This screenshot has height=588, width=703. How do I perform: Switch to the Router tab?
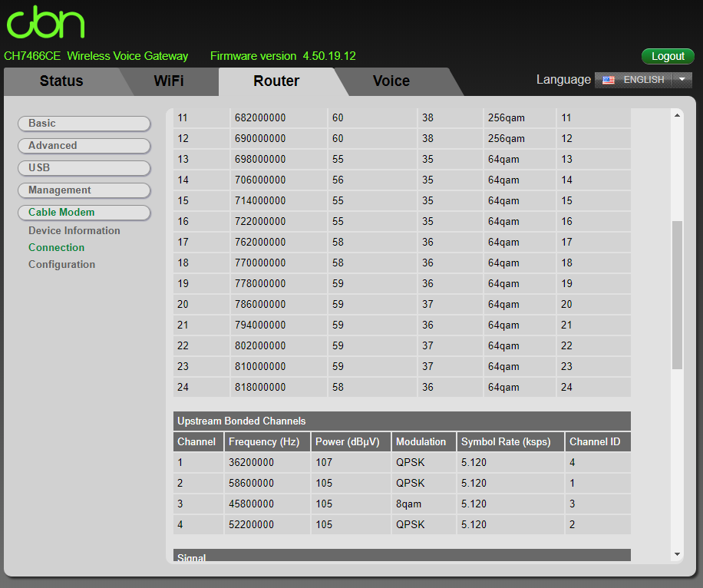[276, 81]
